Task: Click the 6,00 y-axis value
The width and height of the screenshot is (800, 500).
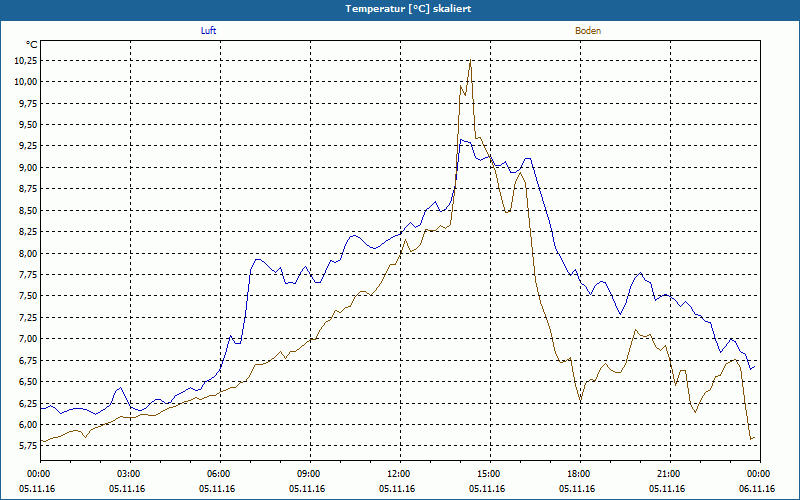Action: [x=29, y=425]
